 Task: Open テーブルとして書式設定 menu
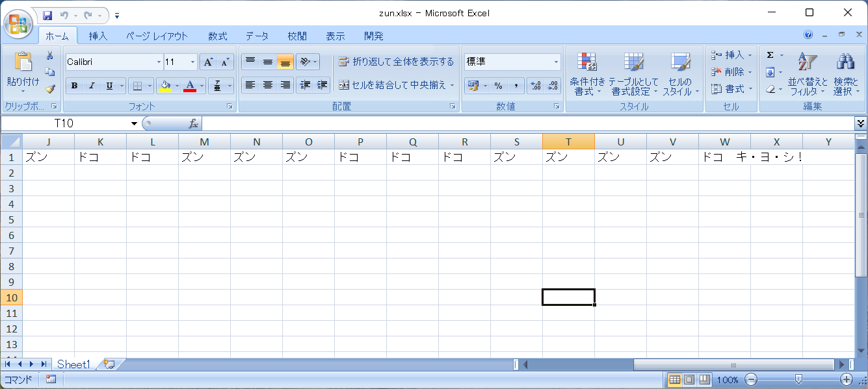(x=634, y=74)
